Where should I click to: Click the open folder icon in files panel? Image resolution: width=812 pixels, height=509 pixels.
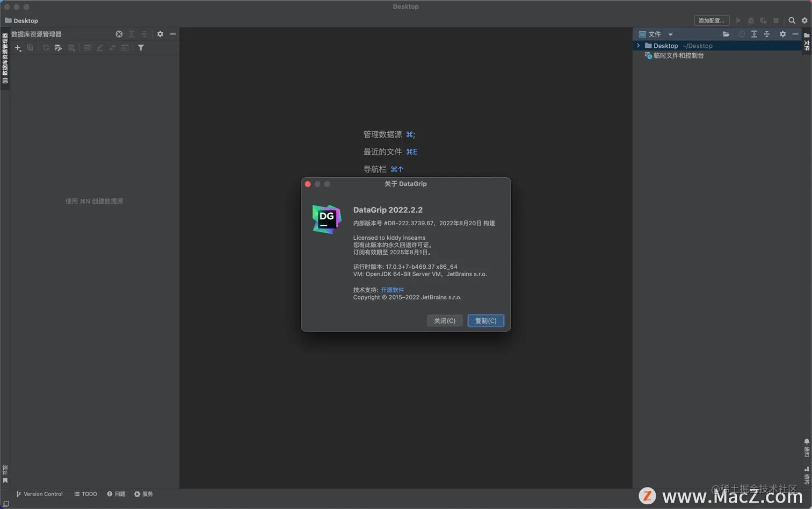(x=726, y=34)
